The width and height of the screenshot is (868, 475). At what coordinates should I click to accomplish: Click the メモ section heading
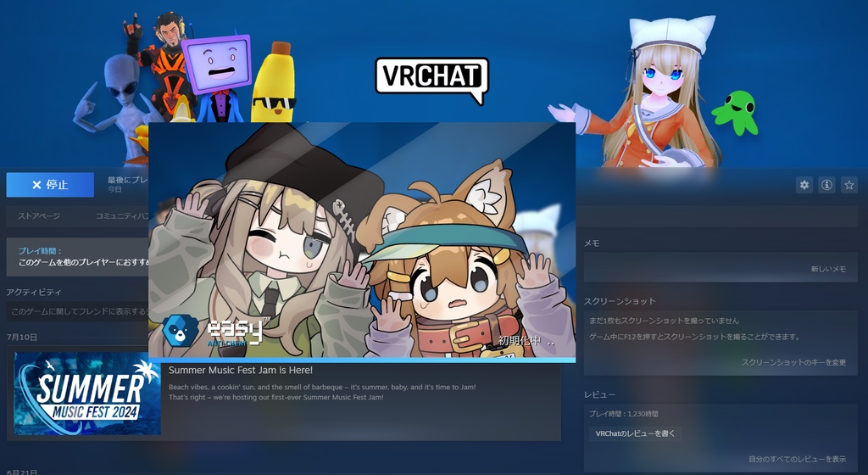tap(592, 243)
